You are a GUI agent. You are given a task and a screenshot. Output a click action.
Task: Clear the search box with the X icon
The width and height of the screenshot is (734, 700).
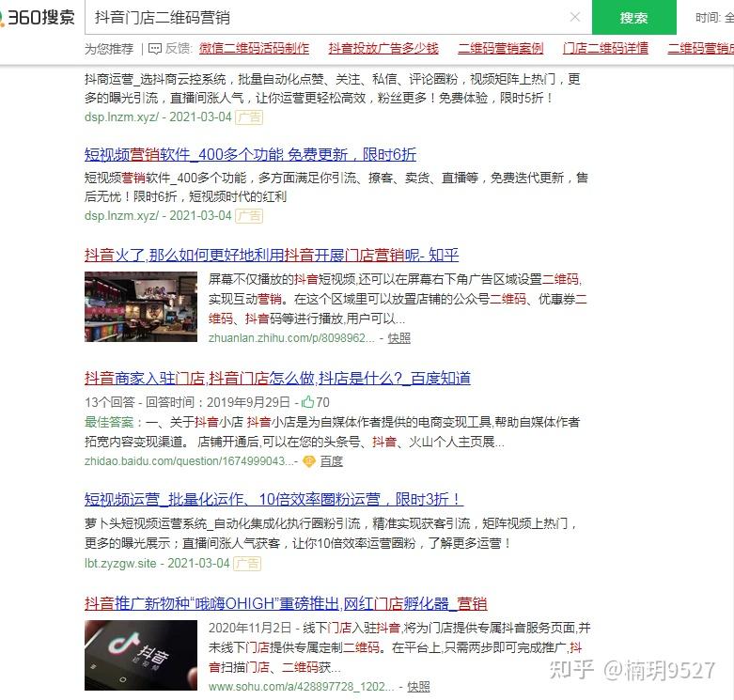[575, 17]
